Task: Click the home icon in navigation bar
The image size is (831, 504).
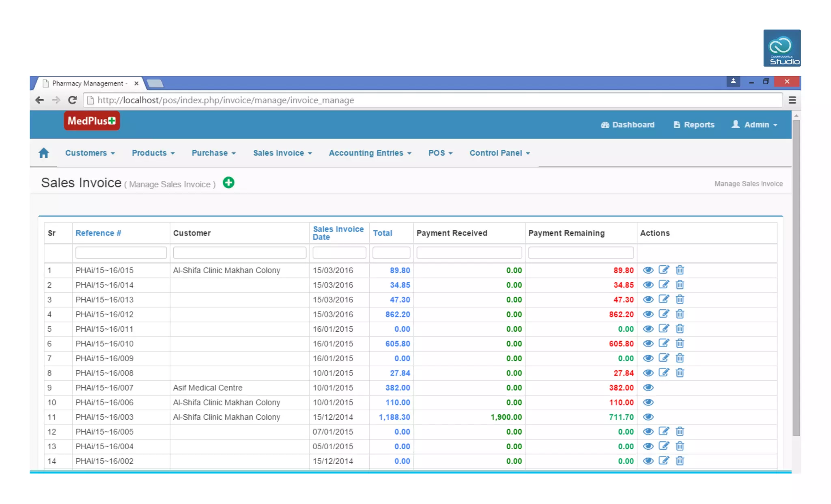Action: [44, 153]
